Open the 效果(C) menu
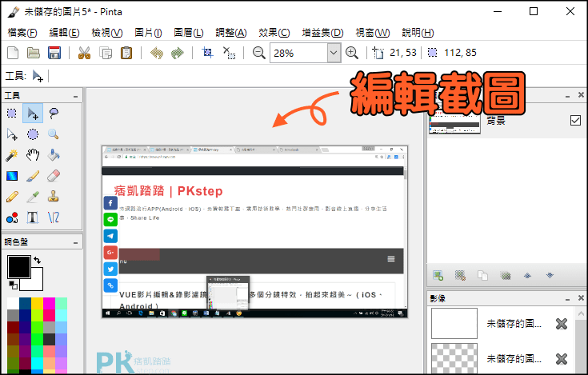Image resolution: width=588 pixels, height=375 pixels. (274, 33)
